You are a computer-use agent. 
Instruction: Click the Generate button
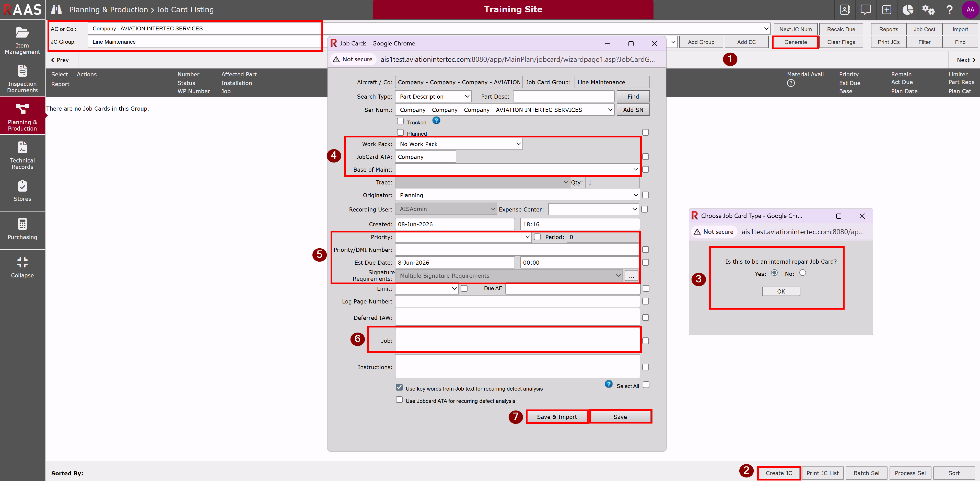click(796, 42)
